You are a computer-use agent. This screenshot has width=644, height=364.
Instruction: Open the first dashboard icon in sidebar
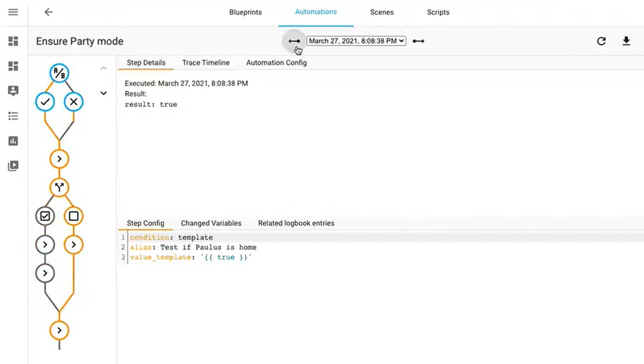click(13, 41)
